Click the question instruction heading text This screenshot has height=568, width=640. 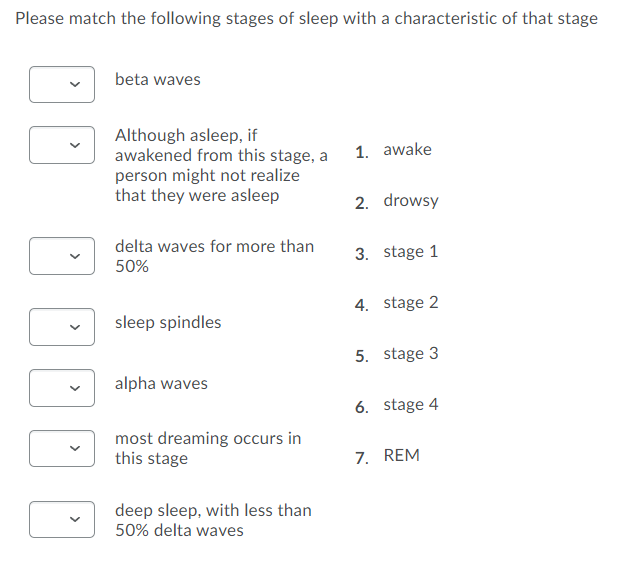(306, 19)
